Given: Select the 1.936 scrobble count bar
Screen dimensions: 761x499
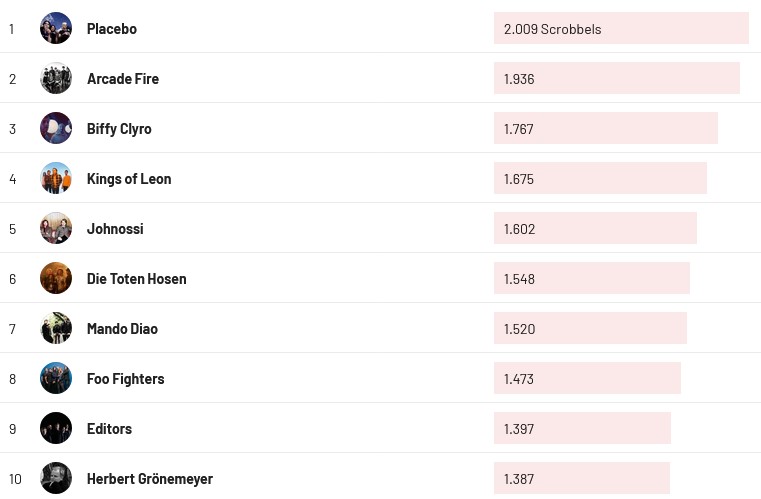Looking at the screenshot, I should 616,78.
